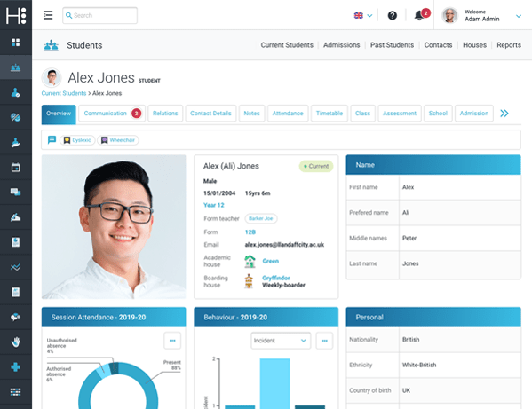
Task: Go to Contacts in top navigation
Action: tap(439, 45)
